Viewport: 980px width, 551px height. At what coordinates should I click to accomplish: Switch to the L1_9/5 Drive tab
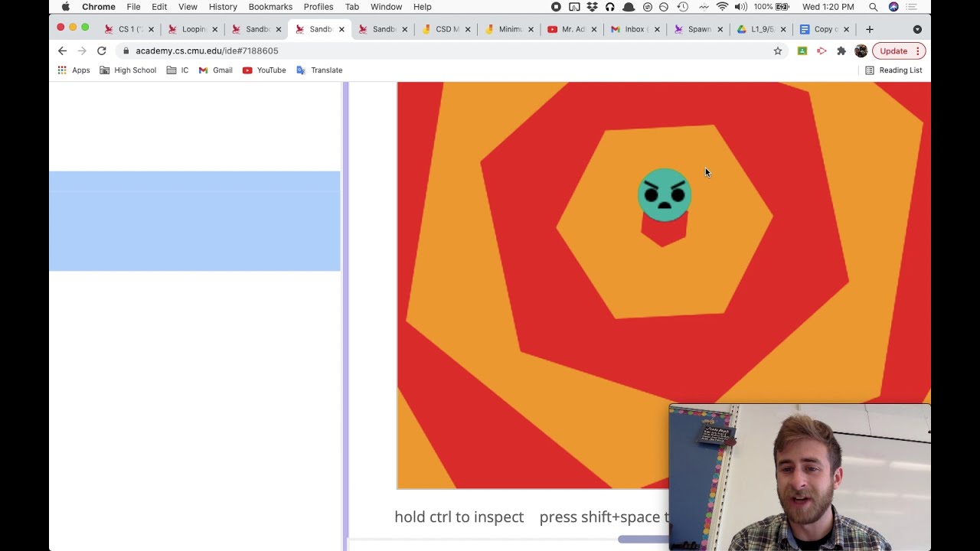[762, 29]
